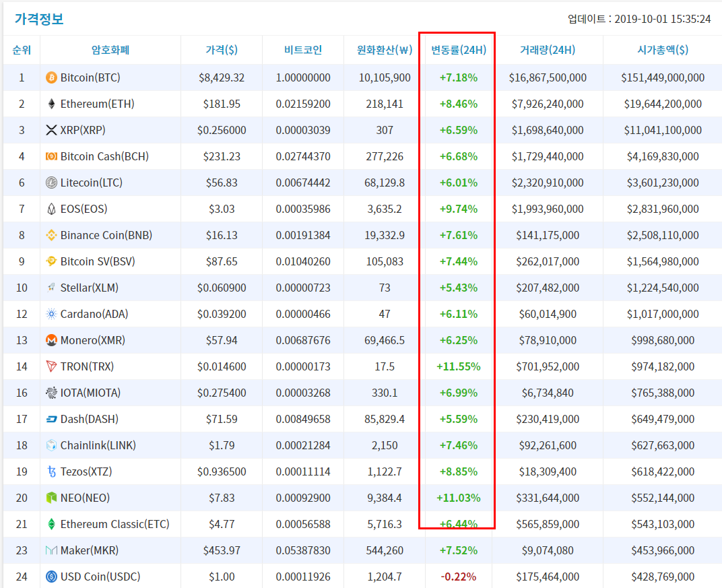Click TRON change value +11.55%
The height and width of the screenshot is (588, 722).
459,366
